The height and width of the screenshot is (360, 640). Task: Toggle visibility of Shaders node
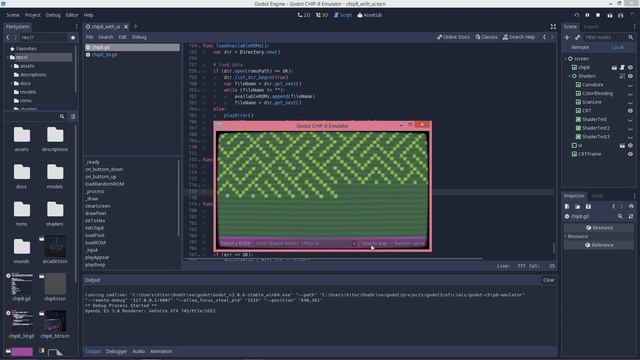click(x=630, y=76)
